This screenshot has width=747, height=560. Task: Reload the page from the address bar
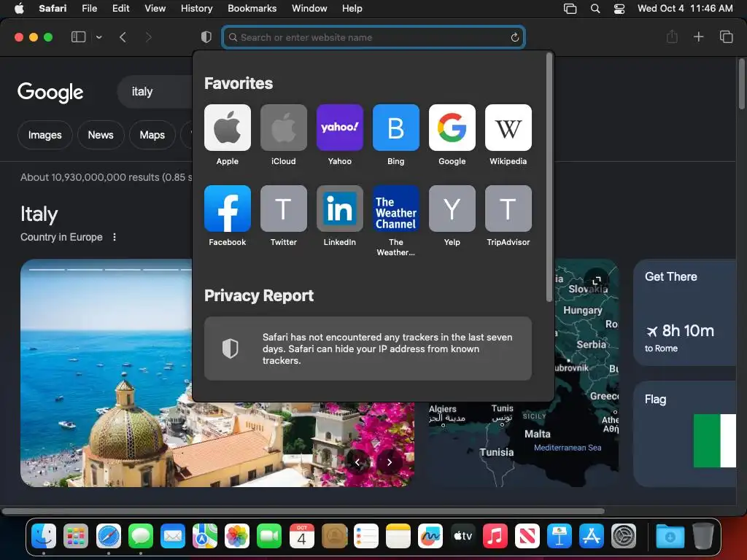[514, 37]
